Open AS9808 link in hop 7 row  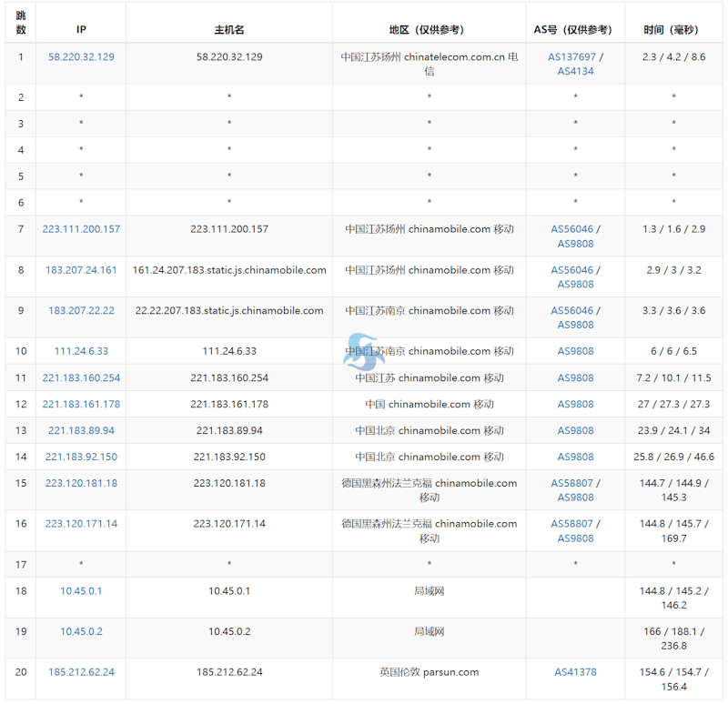click(x=576, y=244)
